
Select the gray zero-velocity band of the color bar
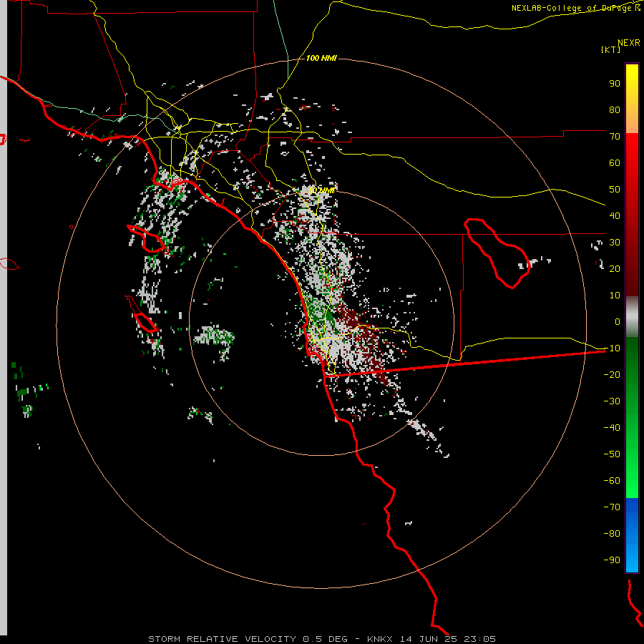pos(632,317)
